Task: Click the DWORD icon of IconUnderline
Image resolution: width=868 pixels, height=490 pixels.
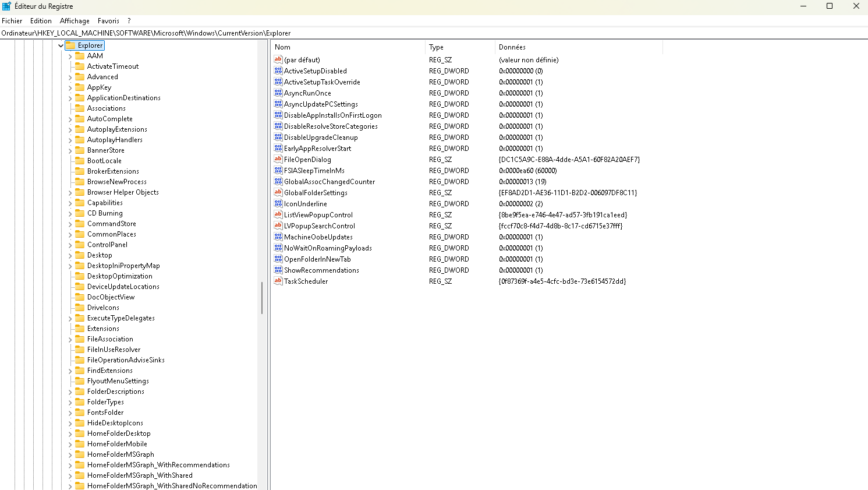Action: click(278, 203)
